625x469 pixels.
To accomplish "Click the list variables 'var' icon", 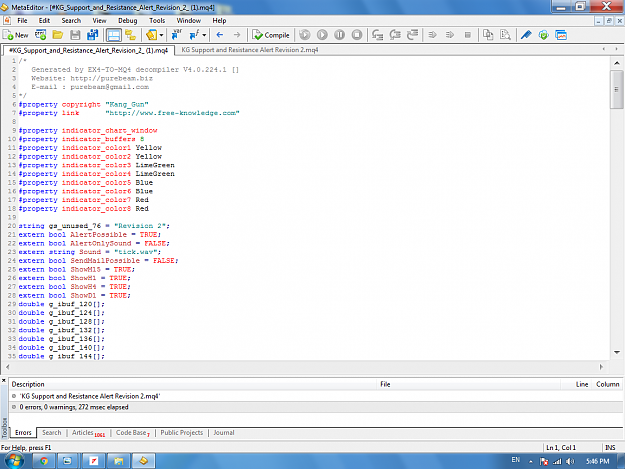I will tap(176, 35).
